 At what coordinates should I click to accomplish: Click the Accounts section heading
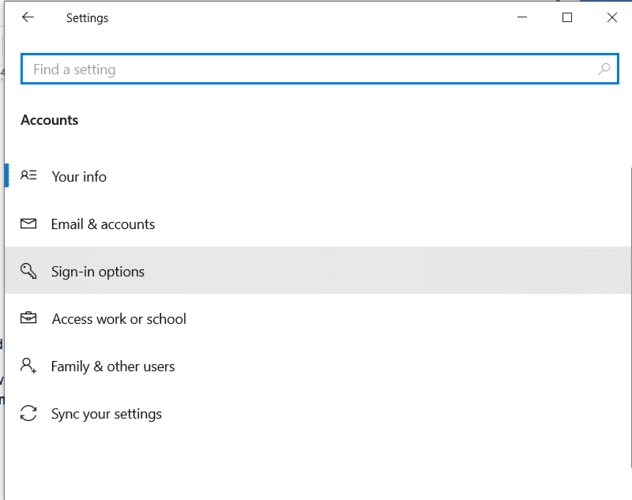pos(50,120)
